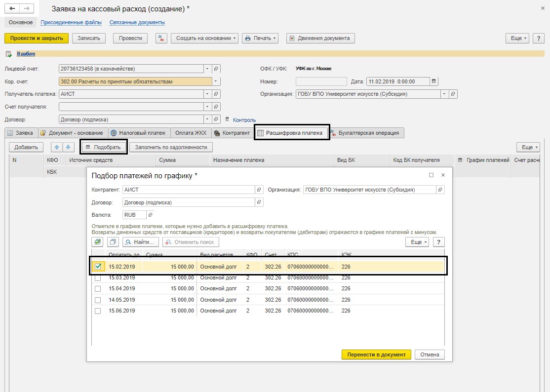550x392 pixels.
Task: Expand the Печать dropdown menu
Action: click(260, 38)
